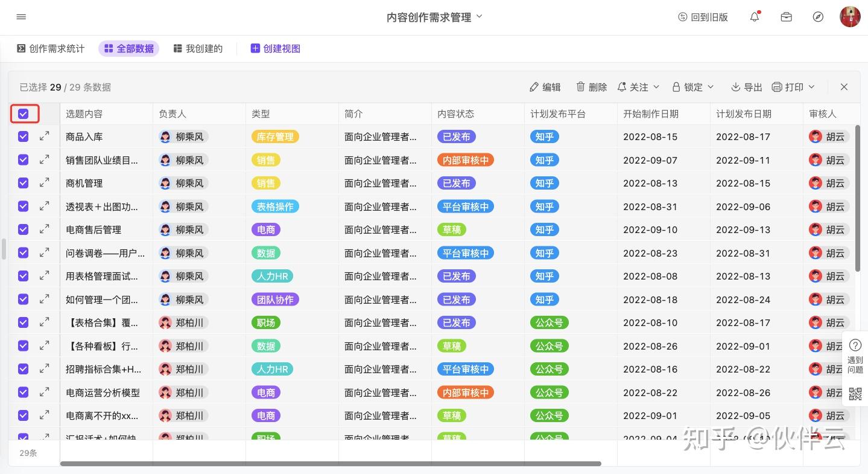This screenshot has width=868, height=474.
Task: Uncheck the 商机管理 row checkbox
Action: [23, 183]
